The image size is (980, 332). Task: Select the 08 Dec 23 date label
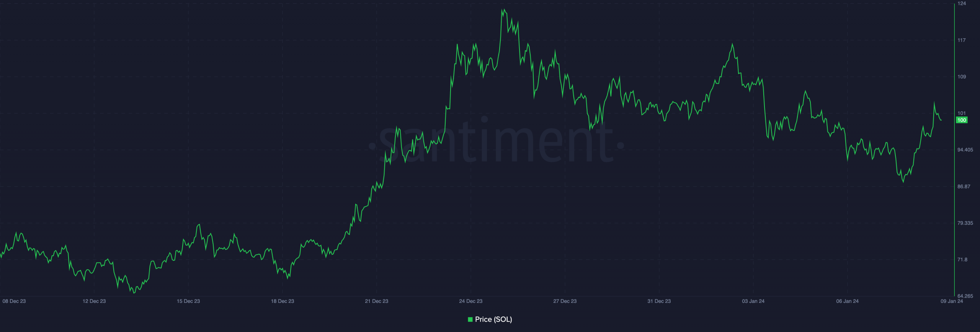click(x=14, y=301)
